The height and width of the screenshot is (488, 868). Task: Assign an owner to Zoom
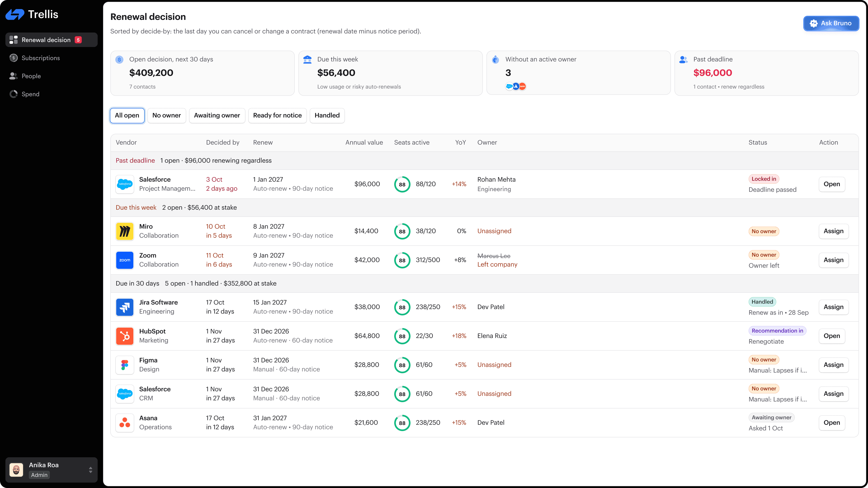click(834, 260)
